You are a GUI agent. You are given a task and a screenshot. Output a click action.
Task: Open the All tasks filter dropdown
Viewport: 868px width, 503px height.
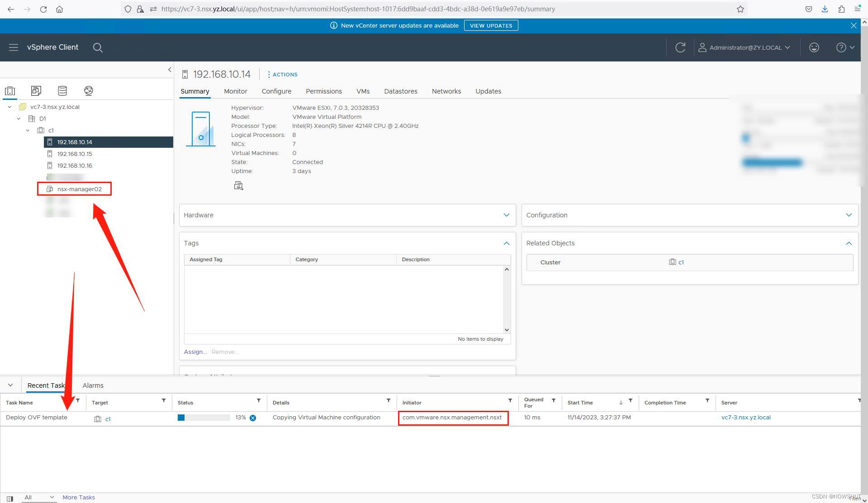point(39,498)
